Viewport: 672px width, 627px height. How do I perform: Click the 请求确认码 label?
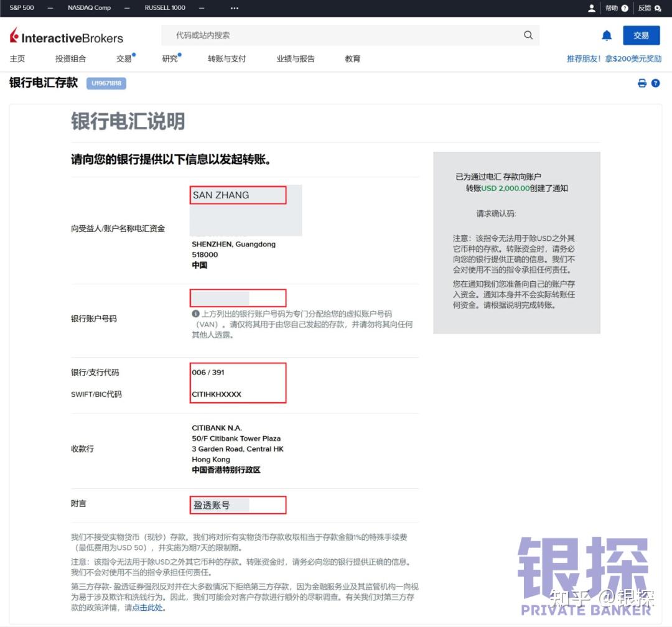pyautogui.click(x=497, y=213)
